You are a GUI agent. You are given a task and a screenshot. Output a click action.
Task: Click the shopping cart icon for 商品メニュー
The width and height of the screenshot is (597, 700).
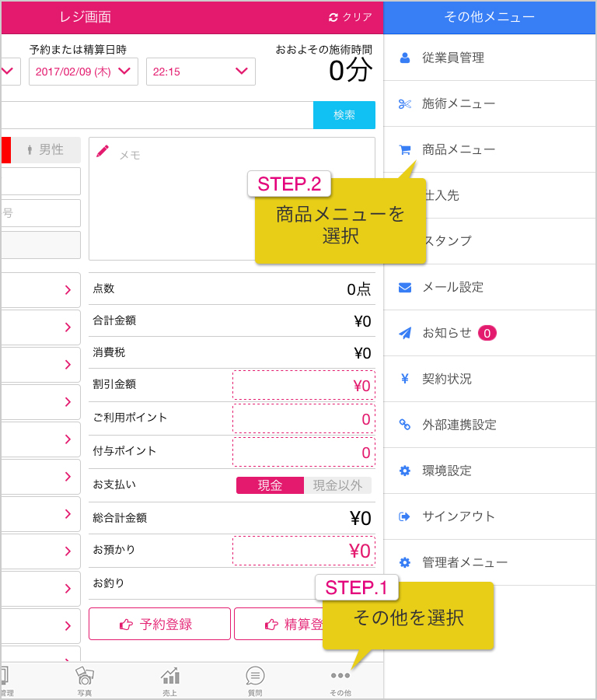pos(405,150)
